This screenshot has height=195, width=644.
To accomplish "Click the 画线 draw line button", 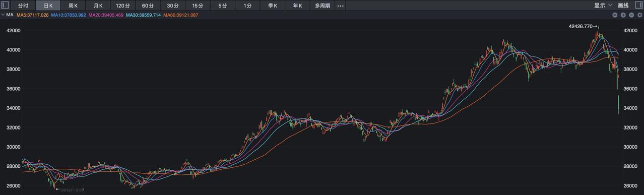I will (623, 6).
